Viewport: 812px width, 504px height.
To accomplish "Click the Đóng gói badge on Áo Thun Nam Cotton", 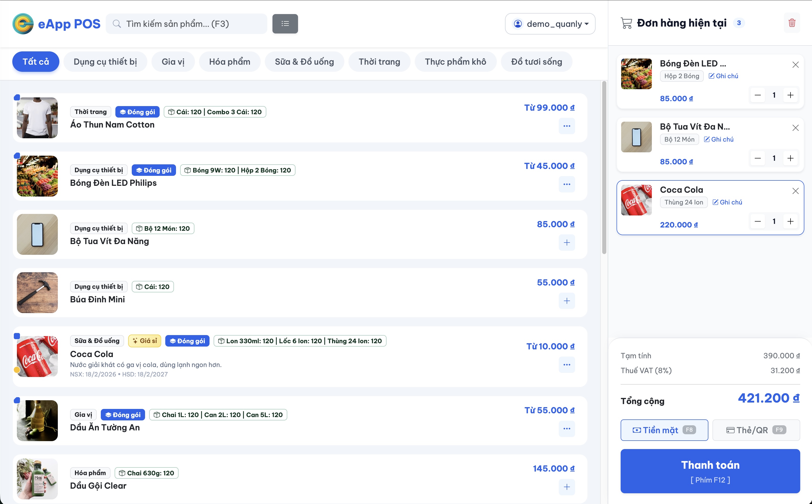I will (x=137, y=112).
